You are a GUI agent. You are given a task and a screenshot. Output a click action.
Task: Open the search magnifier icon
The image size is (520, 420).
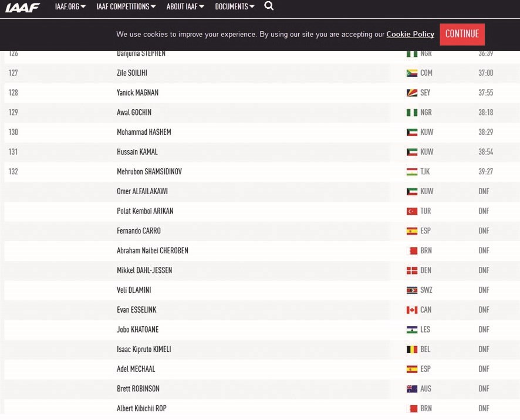coord(269,6)
